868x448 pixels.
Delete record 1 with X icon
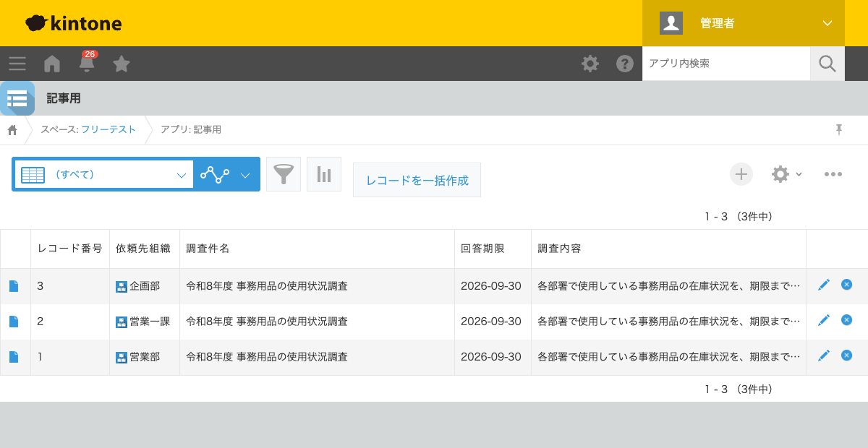847,356
